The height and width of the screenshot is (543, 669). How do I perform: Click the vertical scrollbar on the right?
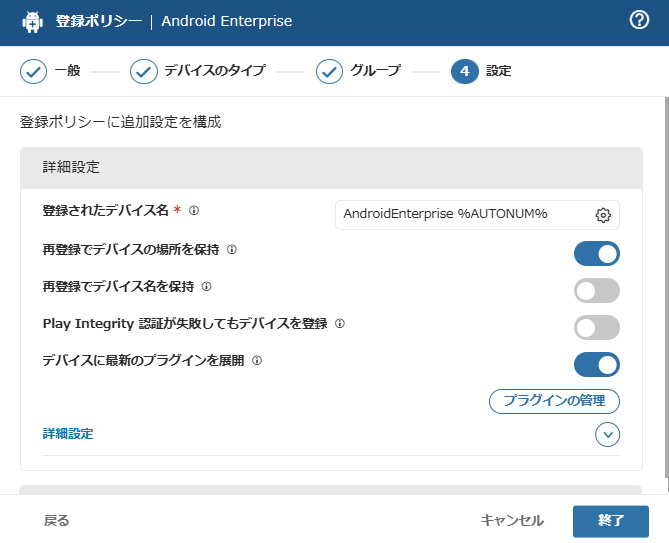(x=666, y=288)
